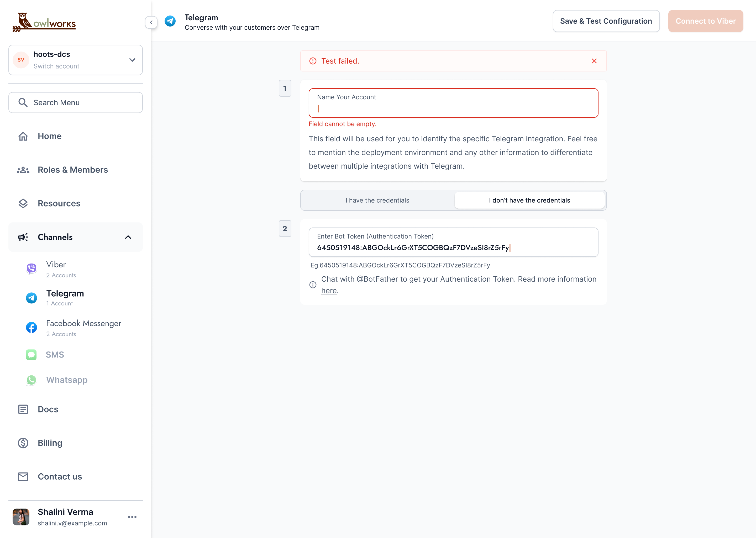756x538 pixels.
Task: Collapse the Channels section chevron
Action: tap(128, 237)
